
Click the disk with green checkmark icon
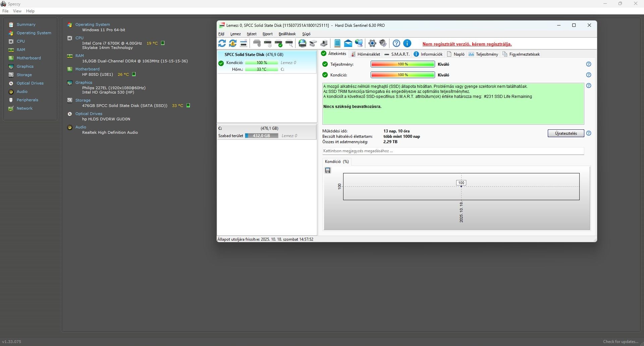pos(278,43)
